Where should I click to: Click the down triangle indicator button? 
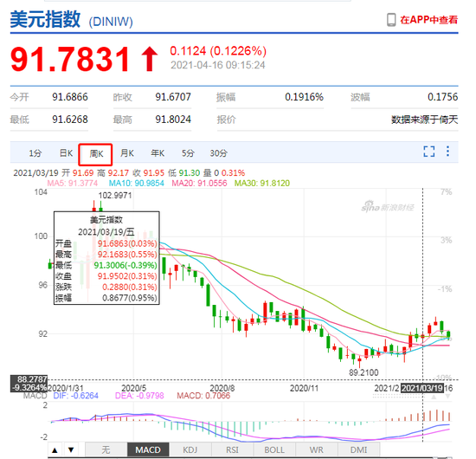pyautogui.click(x=71, y=449)
